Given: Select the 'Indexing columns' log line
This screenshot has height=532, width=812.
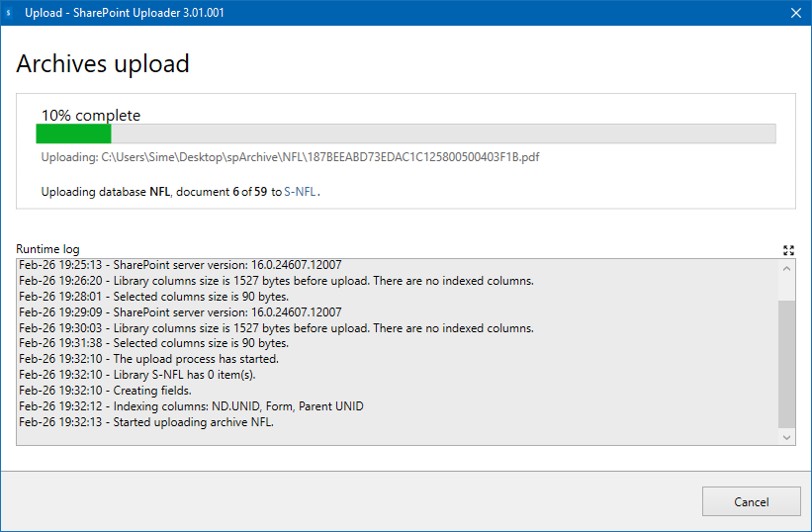Looking at the screenshot, I should click(x=191, y=406).
